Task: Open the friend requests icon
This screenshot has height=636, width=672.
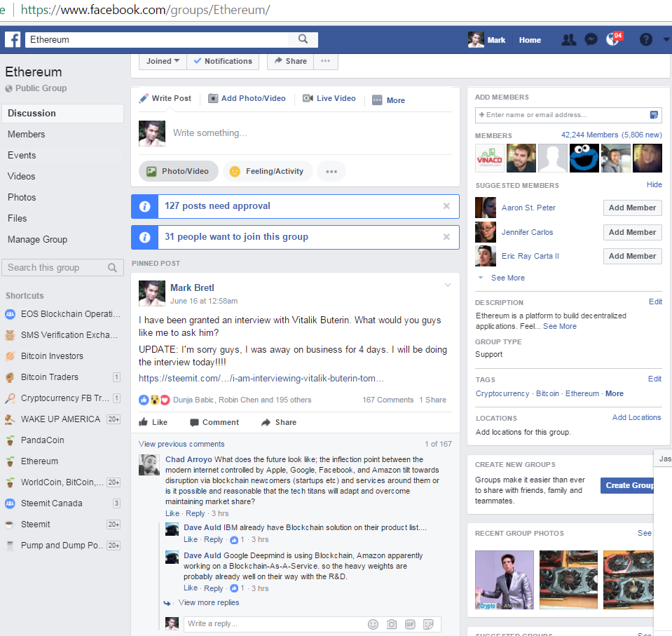Action: click(x=569, y=40)
